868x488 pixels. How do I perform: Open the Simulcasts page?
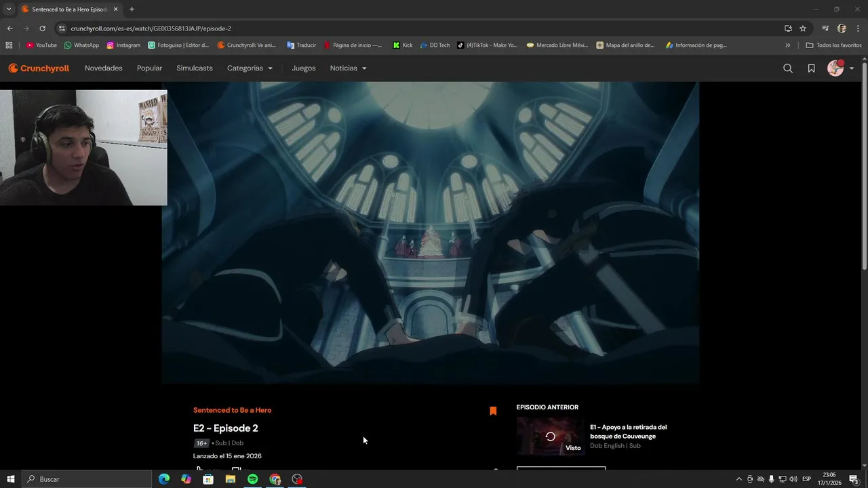[195, 68]
